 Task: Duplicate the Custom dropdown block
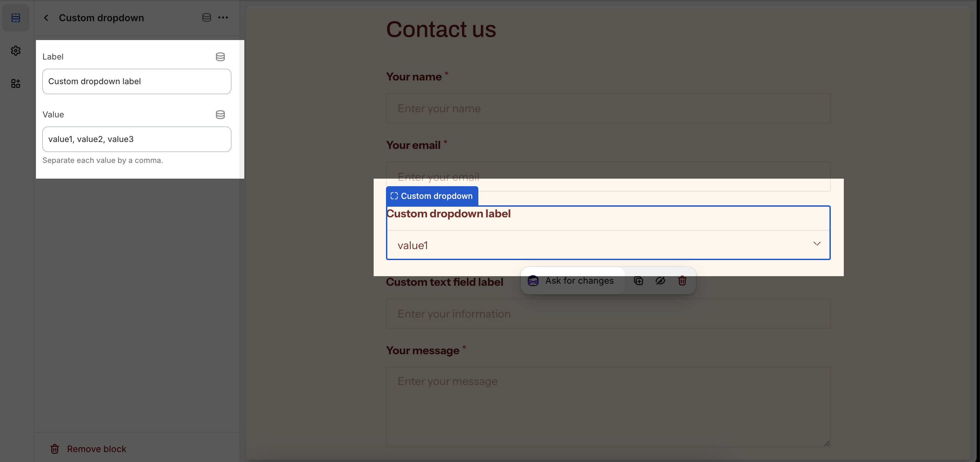639,281
